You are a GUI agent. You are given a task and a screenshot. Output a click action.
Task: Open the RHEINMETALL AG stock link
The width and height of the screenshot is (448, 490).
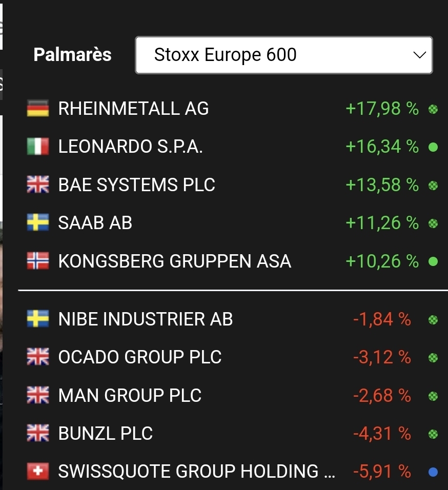coord(133,109)
